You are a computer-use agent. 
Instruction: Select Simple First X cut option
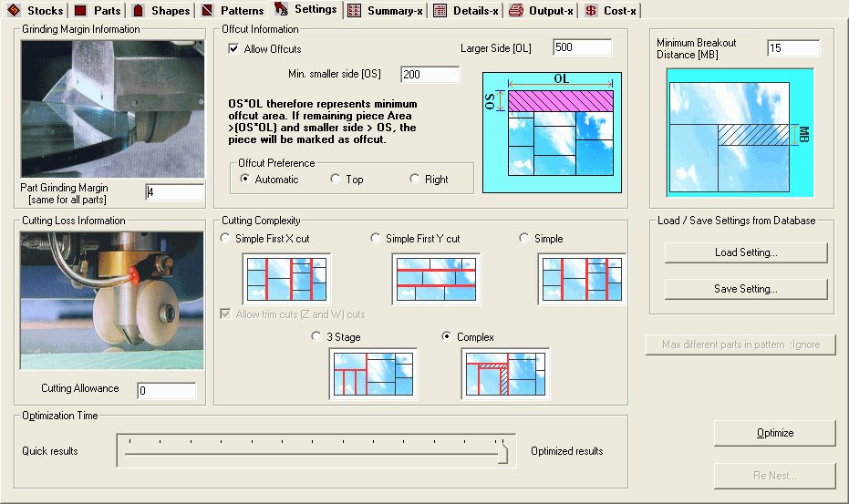tap(225, 239)
